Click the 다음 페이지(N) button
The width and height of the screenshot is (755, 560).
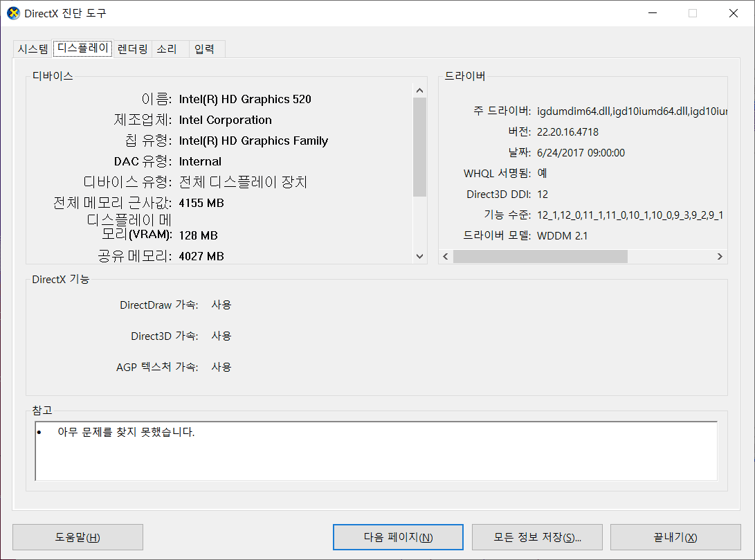(x=398, y=537)
